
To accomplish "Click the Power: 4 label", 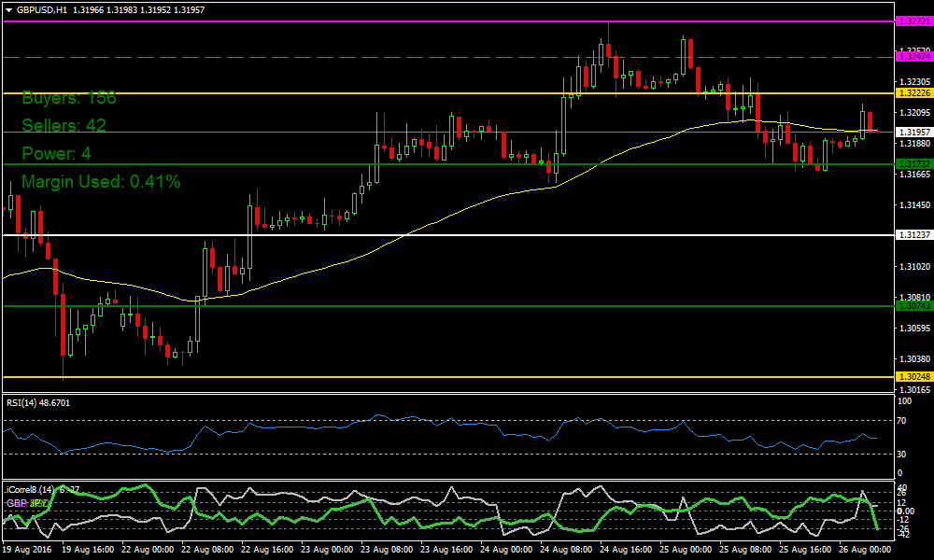I will tap(56, 154).
